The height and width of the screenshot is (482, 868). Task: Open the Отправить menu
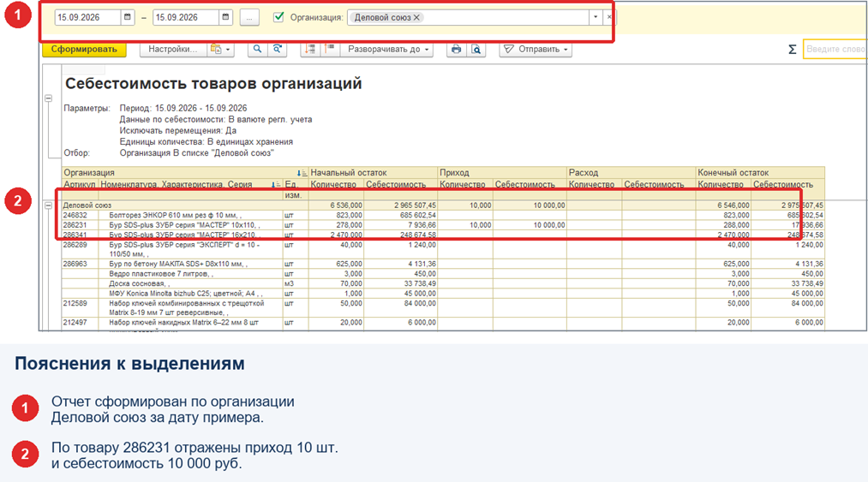pyautogui.click(x=536, y=50)
